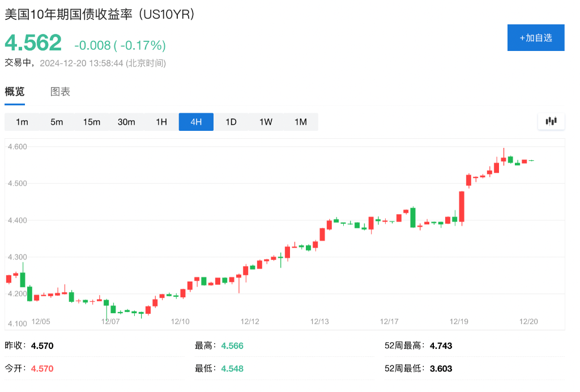580x392 pixels.
Task: Switch to the 1D daily view
Action: pyautogui.click(x=231, y=121)
